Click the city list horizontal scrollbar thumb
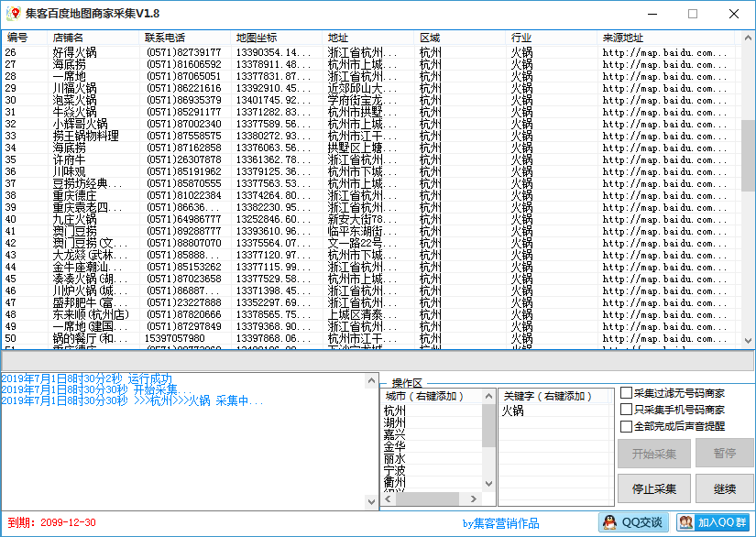Viewport: 756px width, 537px height. tap(427, 499)
